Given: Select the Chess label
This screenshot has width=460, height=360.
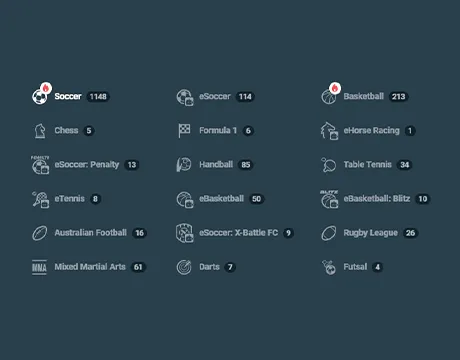Looking at the screenshot, I should (66, 130).
